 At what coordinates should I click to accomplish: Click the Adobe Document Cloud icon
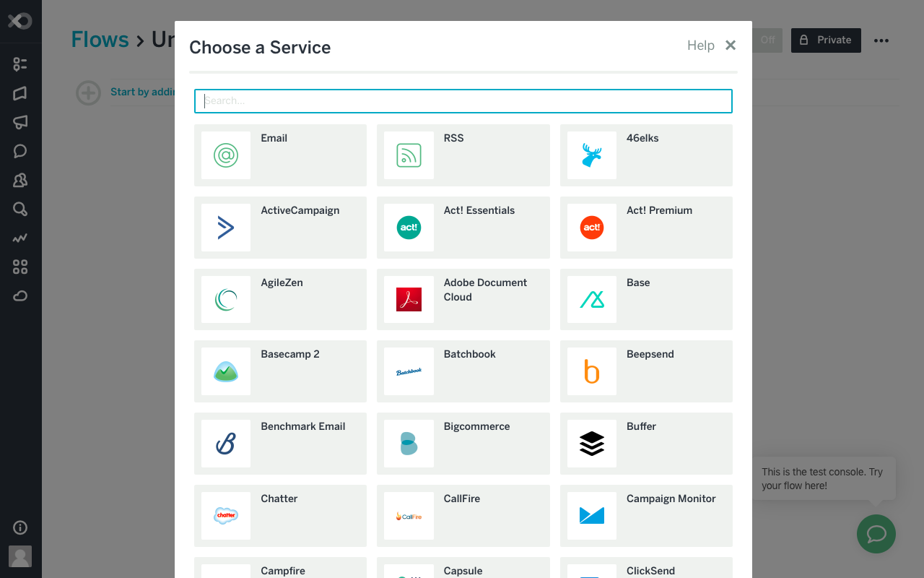tap(409, 299)
